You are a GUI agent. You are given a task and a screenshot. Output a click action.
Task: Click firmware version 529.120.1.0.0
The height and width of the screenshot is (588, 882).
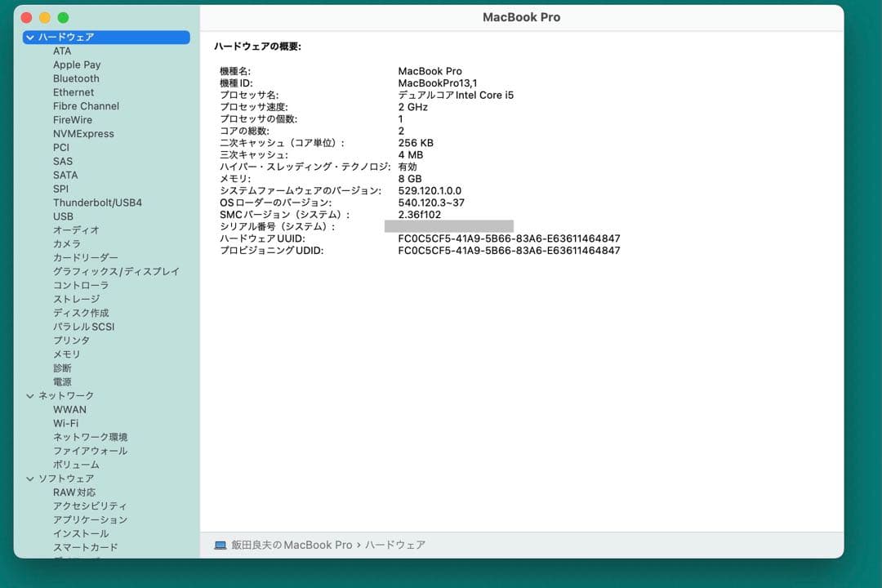[x=430, y=191]
